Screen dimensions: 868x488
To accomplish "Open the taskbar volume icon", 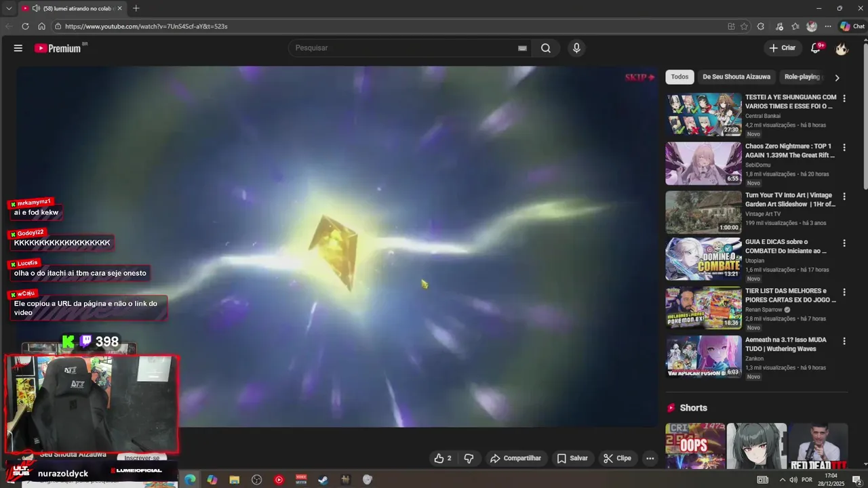I will click(793, 480).
